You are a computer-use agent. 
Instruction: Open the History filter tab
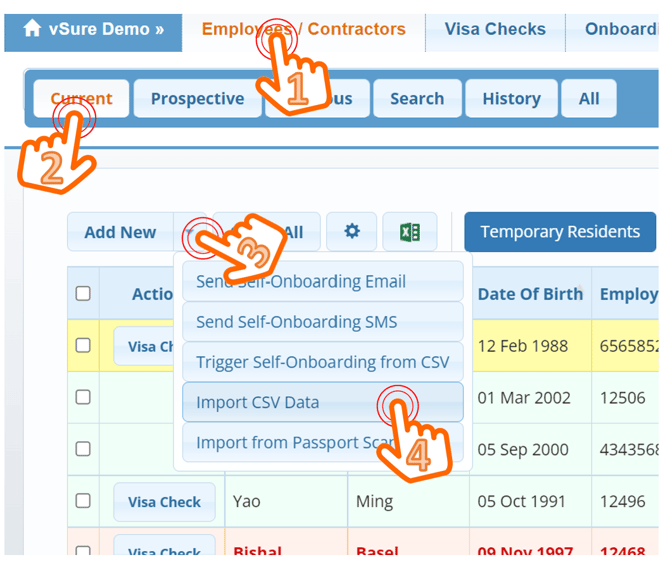pos(511,98)
